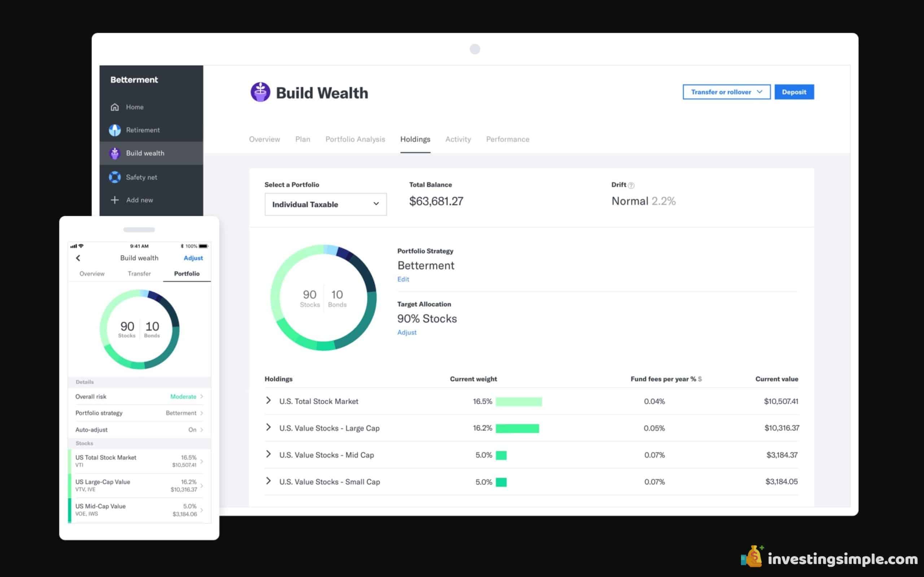Open Overall risk chevron in mobile app
Screen dimensions: 924x577
pyautogui.click(x=201, y=397)
